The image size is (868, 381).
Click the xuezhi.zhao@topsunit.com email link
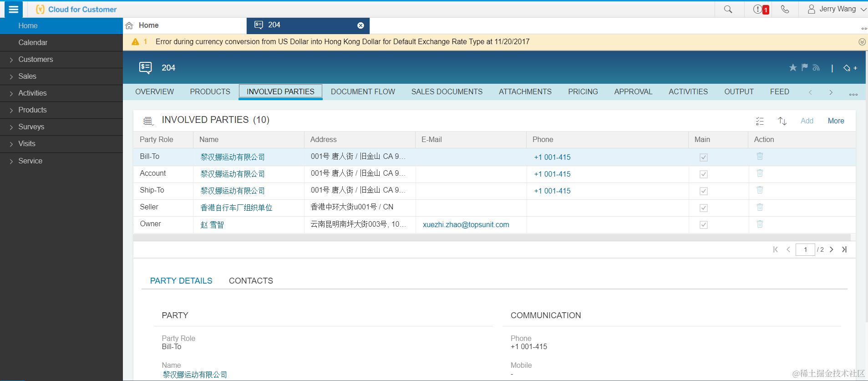coord(466,224)
